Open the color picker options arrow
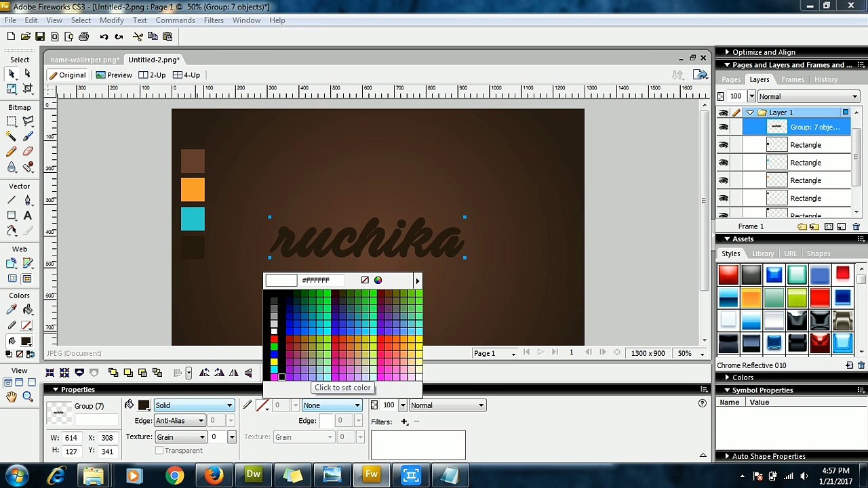The height and width of the screenshot is (488, 868). (x=417, y=280)
